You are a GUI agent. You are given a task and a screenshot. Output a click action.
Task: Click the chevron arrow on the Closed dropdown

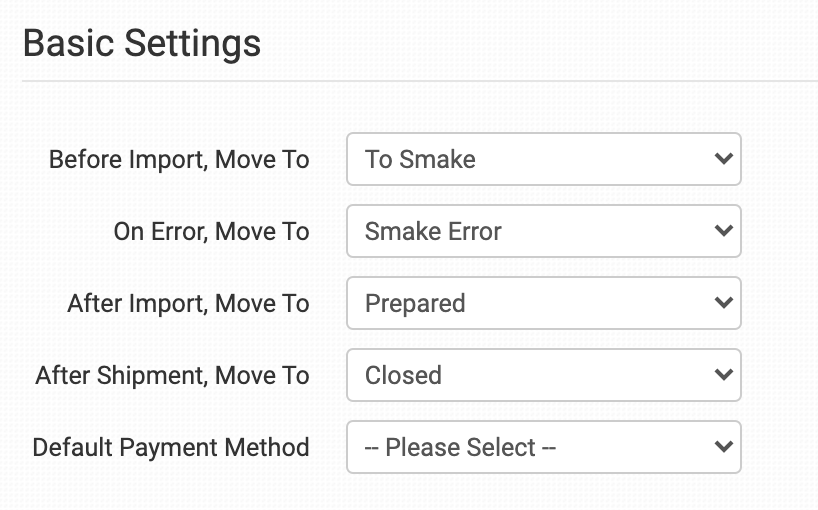click(724, 375)
